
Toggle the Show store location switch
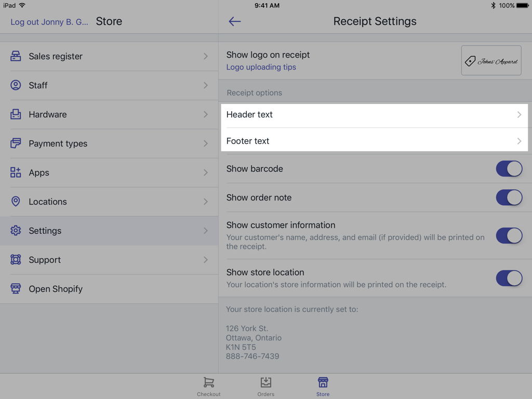(x=509, y=278)
